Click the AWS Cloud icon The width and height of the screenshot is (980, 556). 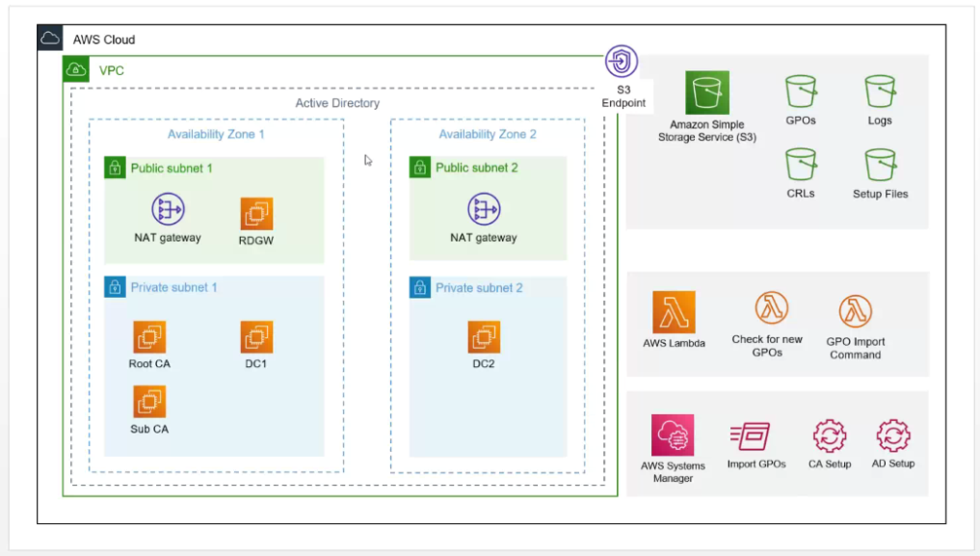pos(50,39)
